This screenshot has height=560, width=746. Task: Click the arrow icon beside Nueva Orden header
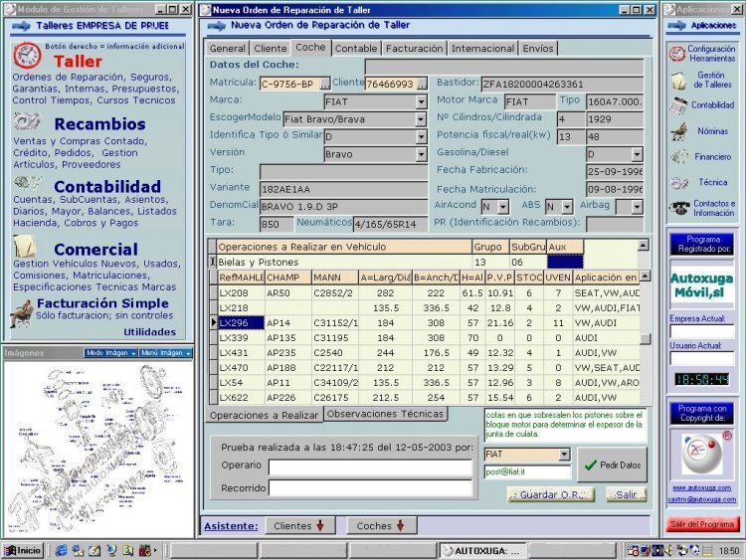(217, 26)
